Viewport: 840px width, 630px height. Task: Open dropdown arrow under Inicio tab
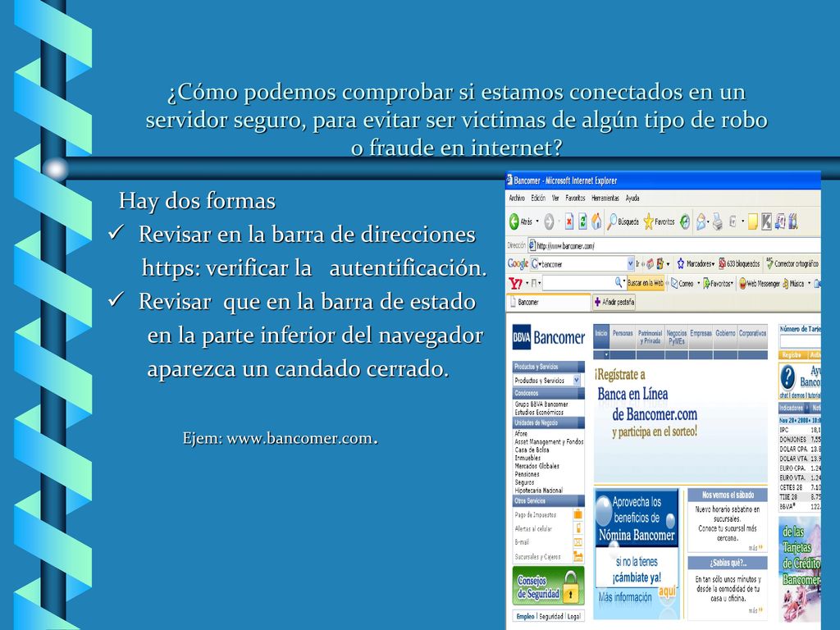[606, 354]
